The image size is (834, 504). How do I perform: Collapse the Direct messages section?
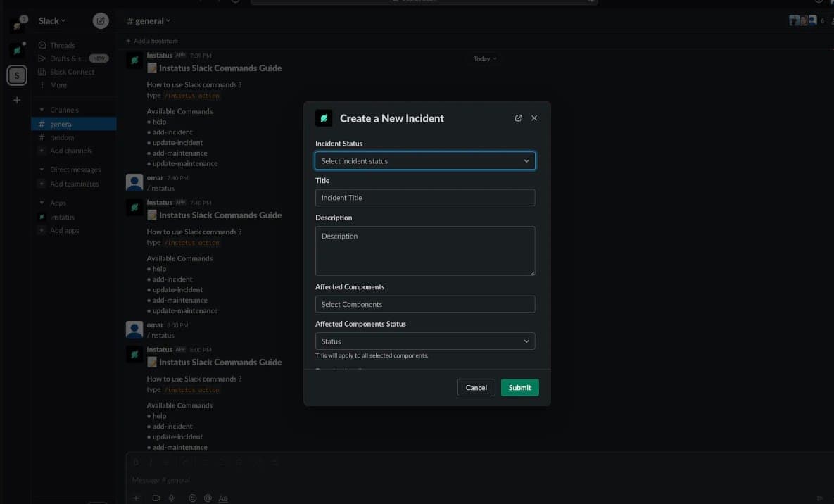tap(42, 170)
